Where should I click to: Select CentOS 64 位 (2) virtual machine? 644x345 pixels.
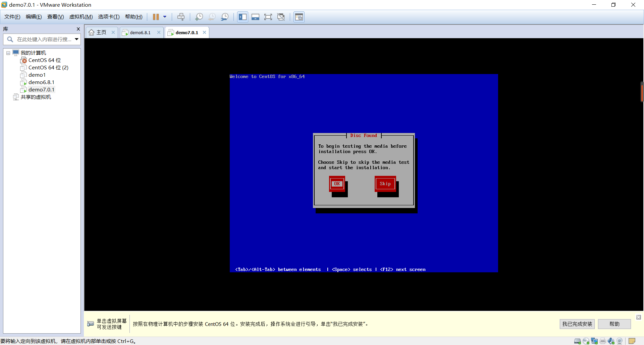(x=48, y=68)
